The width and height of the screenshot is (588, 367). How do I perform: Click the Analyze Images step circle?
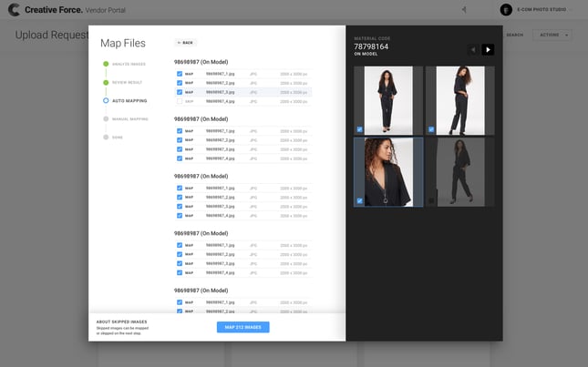pos(106,65)
